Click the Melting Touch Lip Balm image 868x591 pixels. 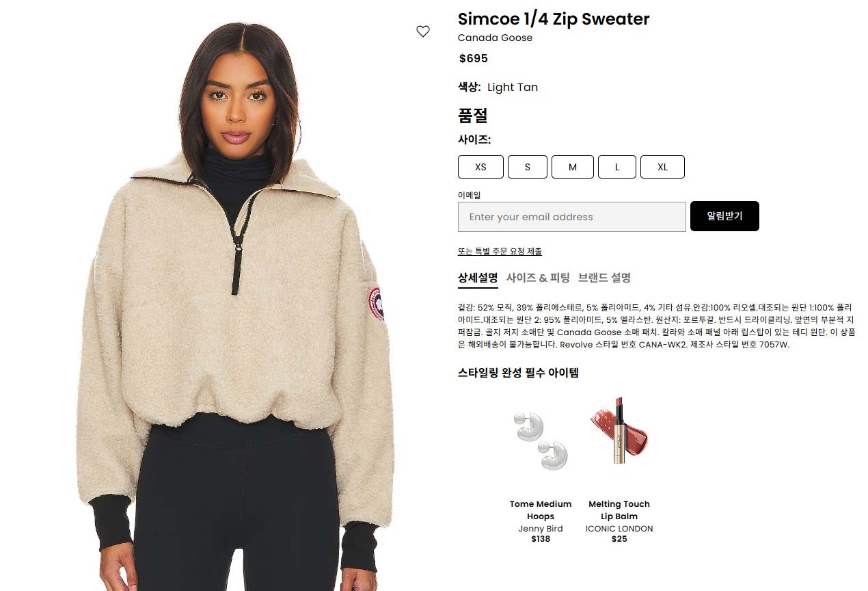click(619, 431)
